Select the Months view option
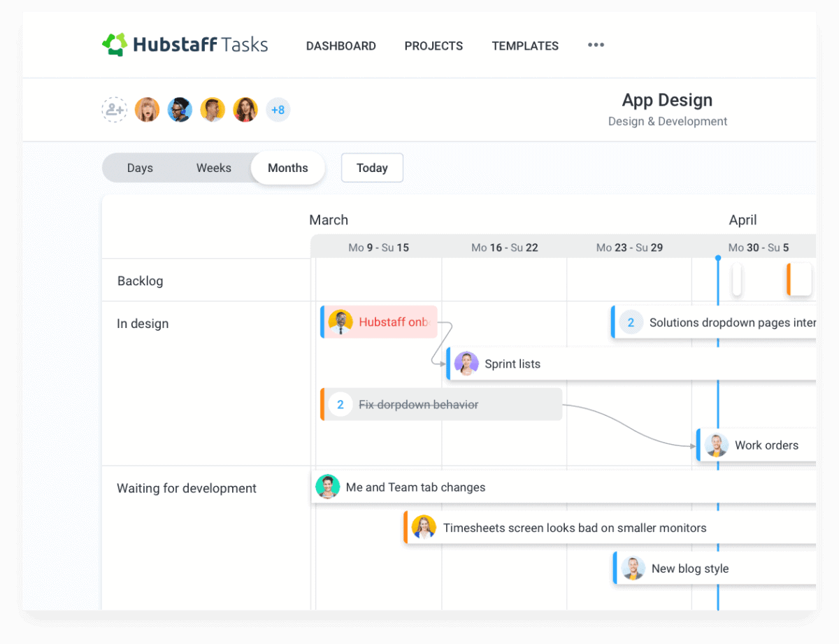Screen dimensions: 839x644 pos(287,168)
